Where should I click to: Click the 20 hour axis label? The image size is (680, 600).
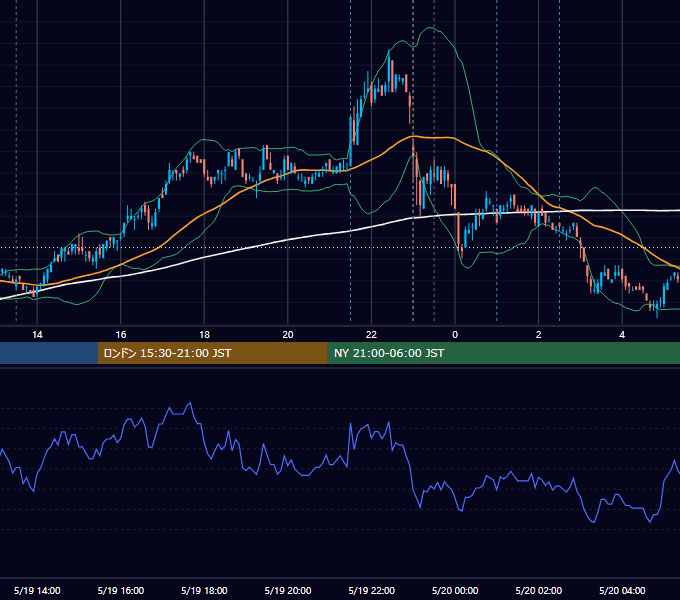point(288,335)
